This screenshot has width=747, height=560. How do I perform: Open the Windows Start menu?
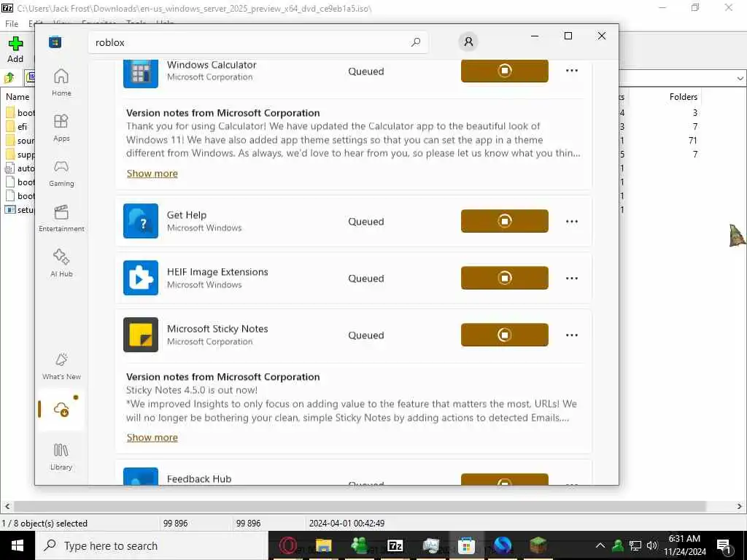[x=18, y=545]
